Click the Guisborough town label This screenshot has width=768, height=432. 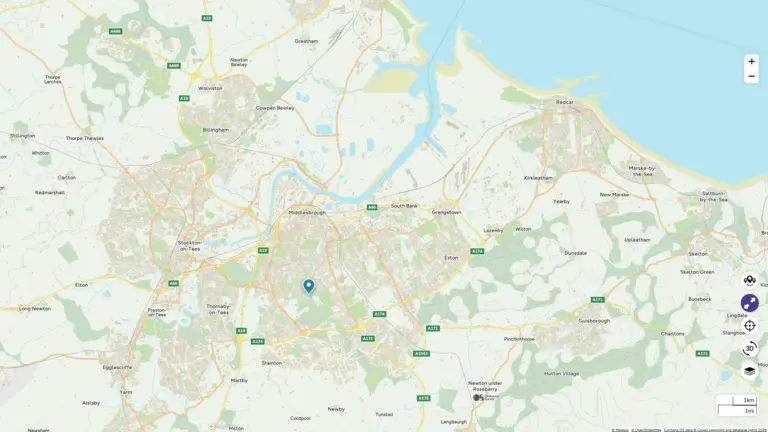[594, 321]
